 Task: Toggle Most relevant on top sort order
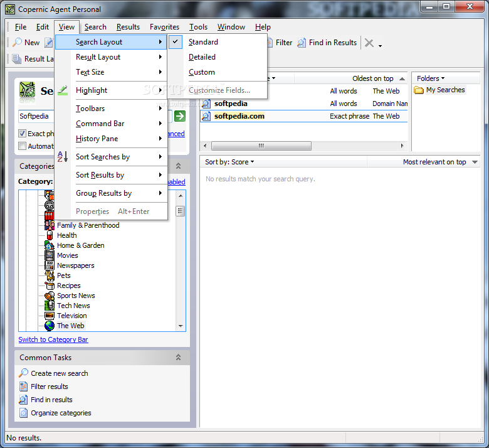tap(440, 162)
